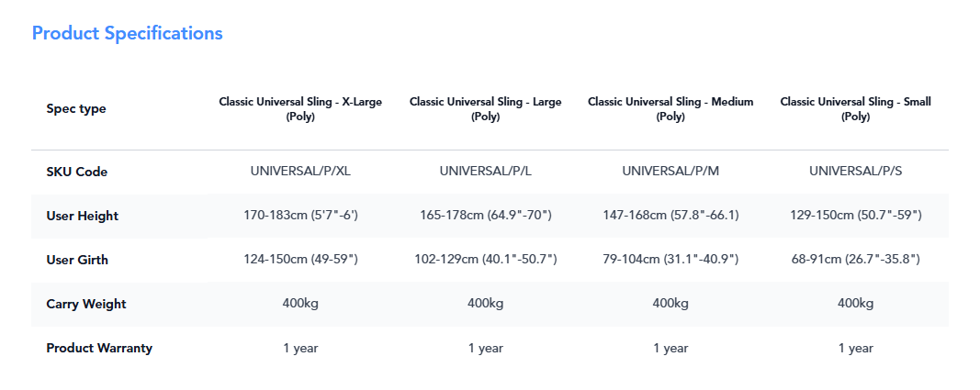Click the UNIVERSAL/P/L SKU cell
Image resolution: width=980 pixels, height=390 pixels.
click(x=486, y=171)
